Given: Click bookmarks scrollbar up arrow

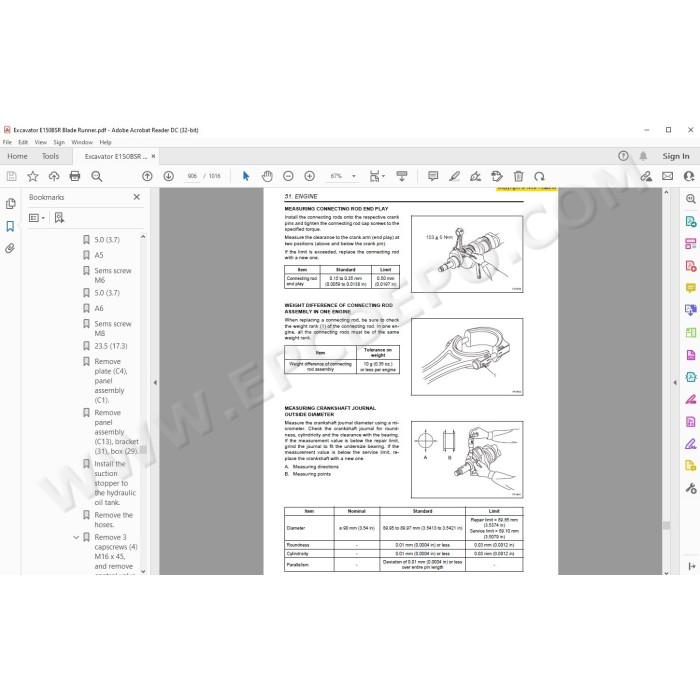Looking at the screenshot, I should click(x=143, y=237).
